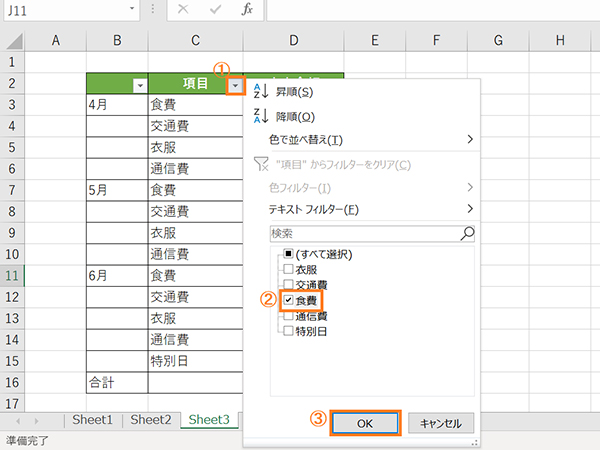600x450 pixels.
Task: Uncheck the 食費 checkbox
Action: (289, 300)
